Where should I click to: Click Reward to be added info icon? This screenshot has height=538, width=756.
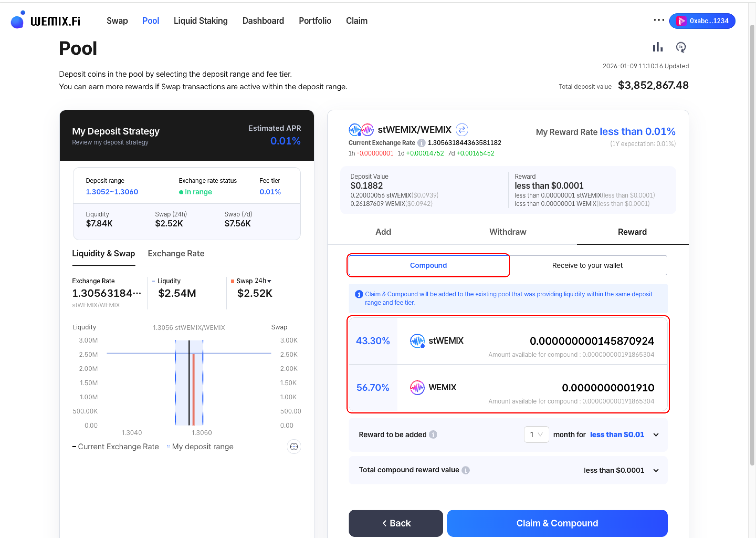tap(433, 434)
